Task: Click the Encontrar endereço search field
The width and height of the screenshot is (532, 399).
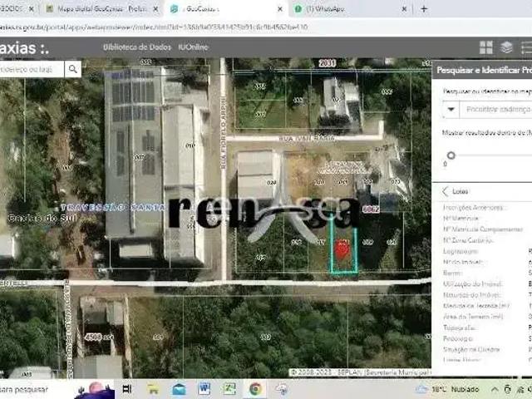Action: click(495, 109)
